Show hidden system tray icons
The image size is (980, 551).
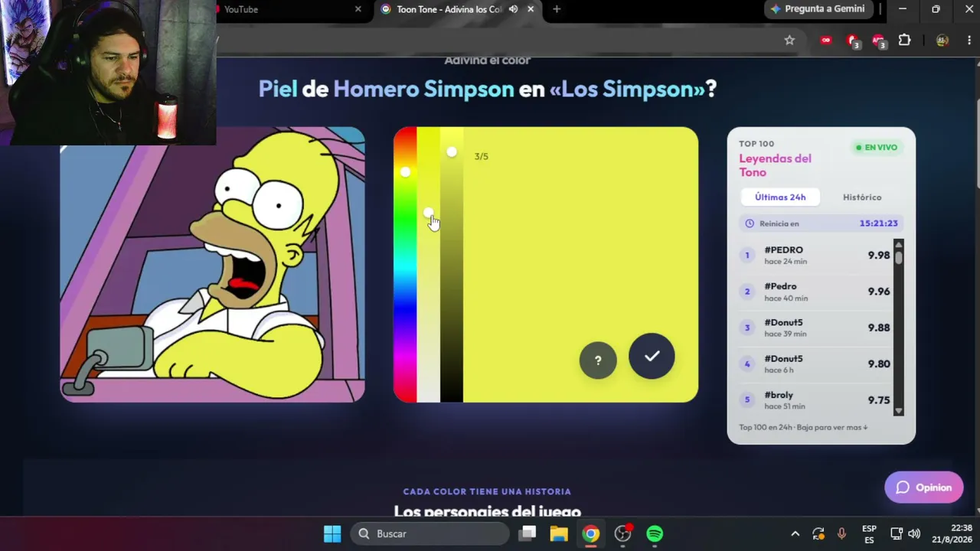(795, 533)
